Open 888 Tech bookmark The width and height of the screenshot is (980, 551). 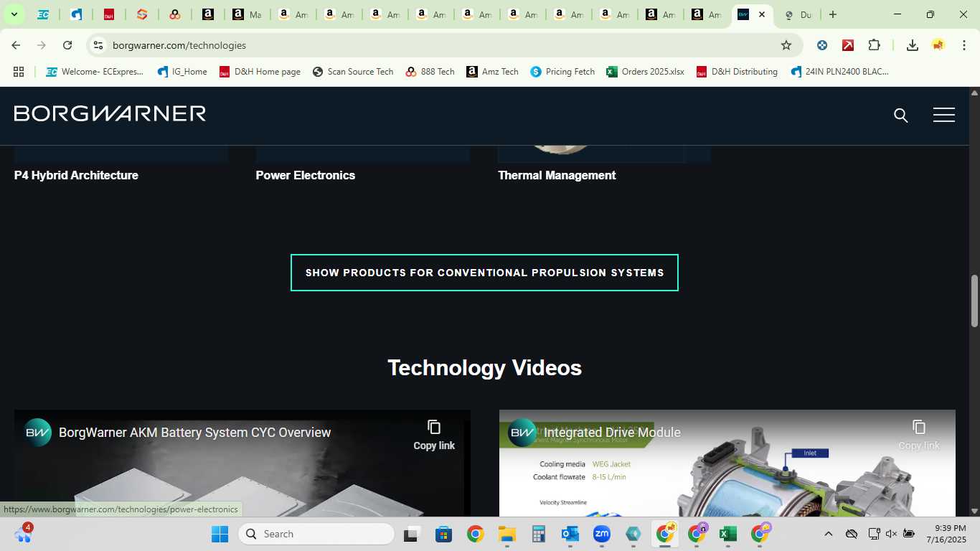[430, 72]
